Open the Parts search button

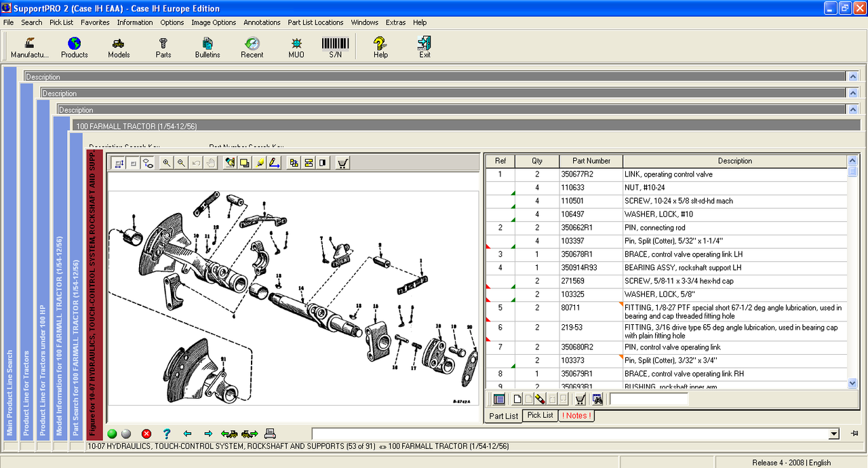163,47
